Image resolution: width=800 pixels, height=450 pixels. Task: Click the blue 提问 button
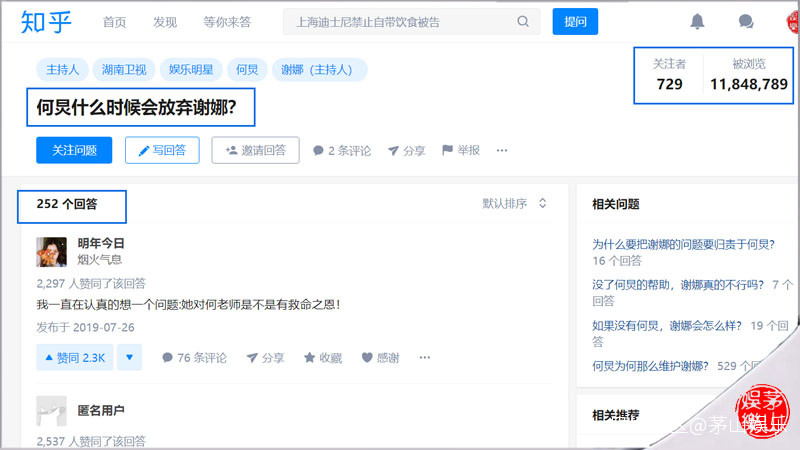pyautogui.click(x=575, y=21)
